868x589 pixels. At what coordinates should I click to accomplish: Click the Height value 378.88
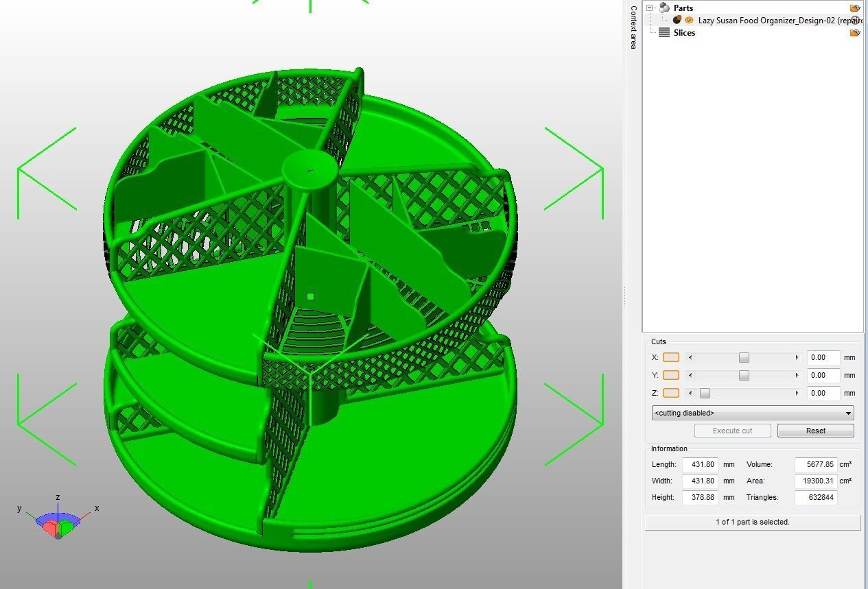700,497
